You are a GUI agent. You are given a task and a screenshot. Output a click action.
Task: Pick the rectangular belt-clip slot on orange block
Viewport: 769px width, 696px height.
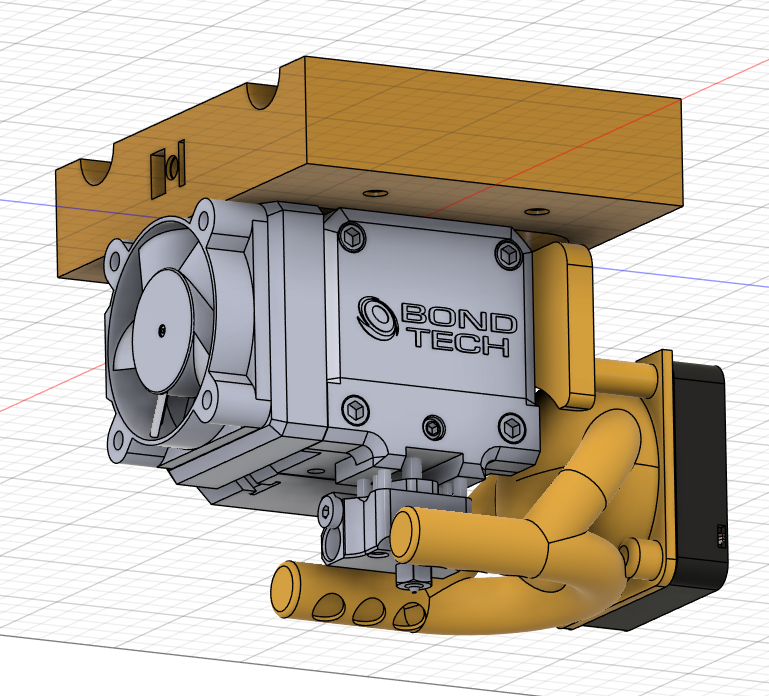(168, 169)
